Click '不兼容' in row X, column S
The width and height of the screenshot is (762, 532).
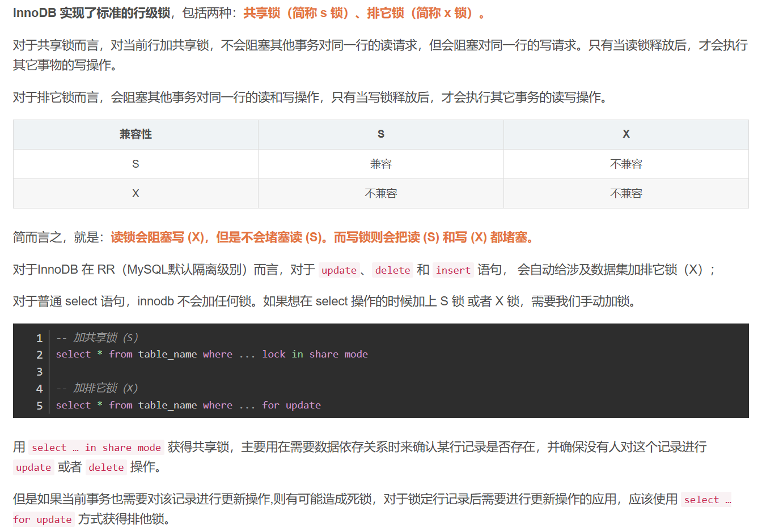click(381, 193)
